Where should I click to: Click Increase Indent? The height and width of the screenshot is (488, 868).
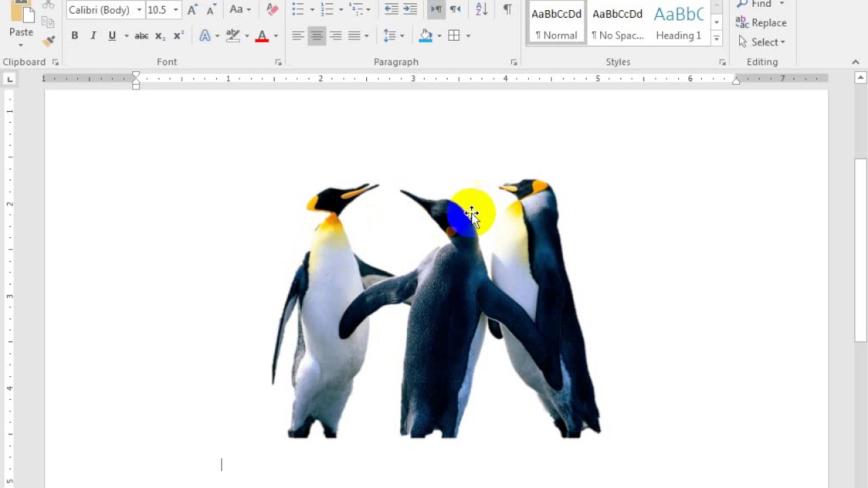point(410,9)
